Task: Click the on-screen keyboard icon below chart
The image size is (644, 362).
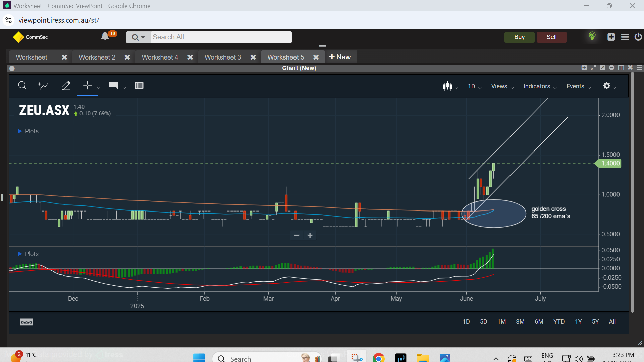Action: click(x=26, y=322)
